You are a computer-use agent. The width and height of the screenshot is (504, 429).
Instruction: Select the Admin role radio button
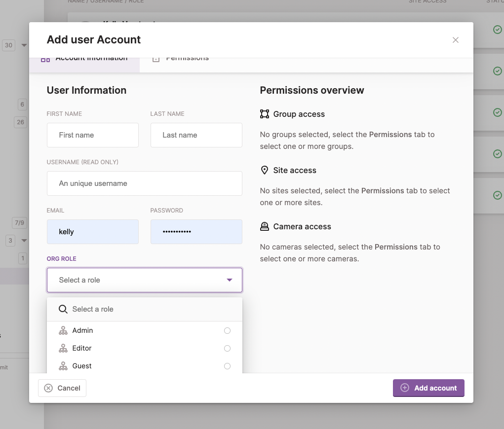(227, 331)
